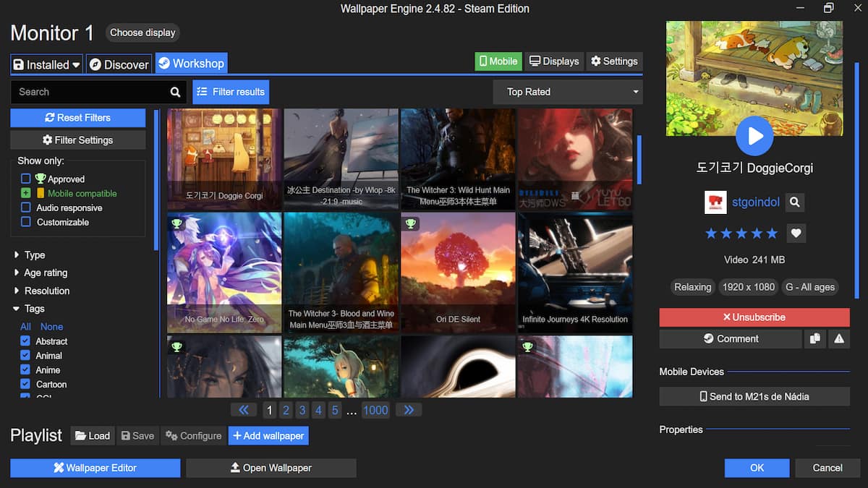
Task: Click the Cancel button
Action: tap(827, 468)
